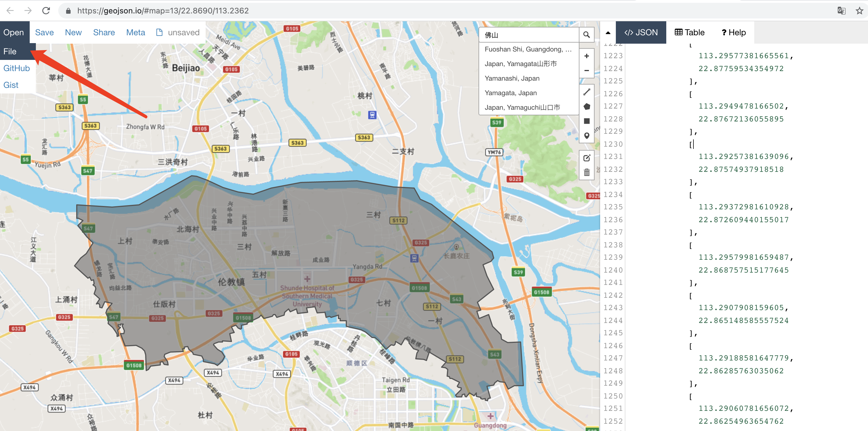Click the lock site info icon
This screenshot has height=431, width=868.
pos(68,11)
